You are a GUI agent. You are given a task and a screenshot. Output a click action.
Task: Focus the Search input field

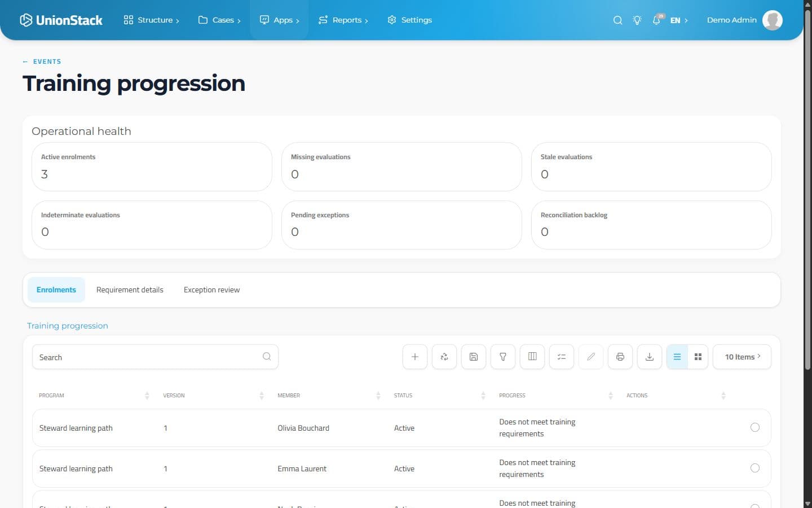[x=155, y=357]
